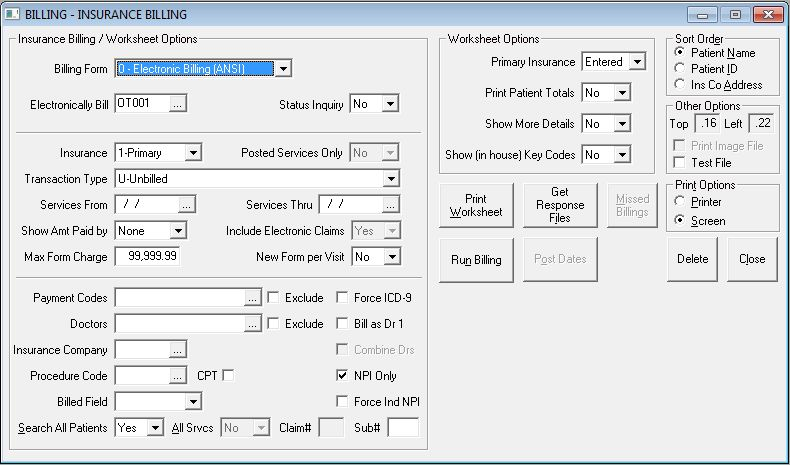Open Primary Insurance Entered dropdown
Viewport: 790px width, 465px height.
(637, 62)
